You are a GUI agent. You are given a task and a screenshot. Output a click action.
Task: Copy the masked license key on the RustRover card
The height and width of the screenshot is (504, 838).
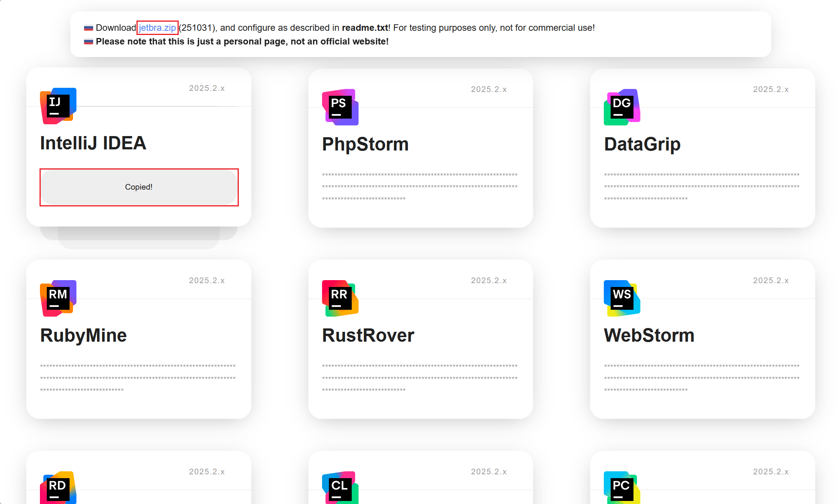420,378
